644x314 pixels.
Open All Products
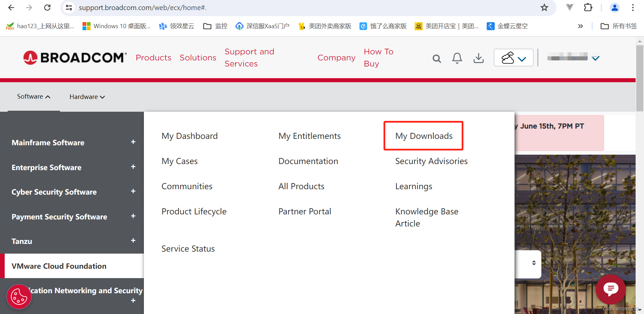pos(301,186)
